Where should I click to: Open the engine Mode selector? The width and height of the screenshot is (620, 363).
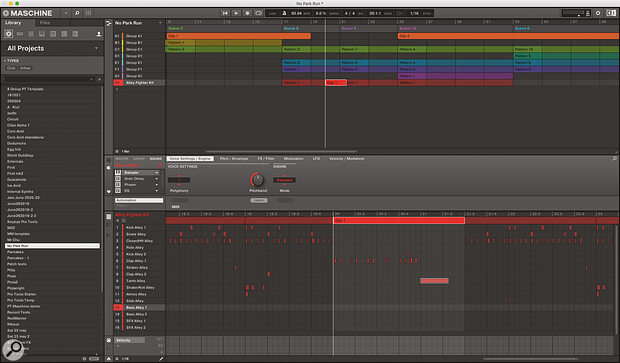284,180
